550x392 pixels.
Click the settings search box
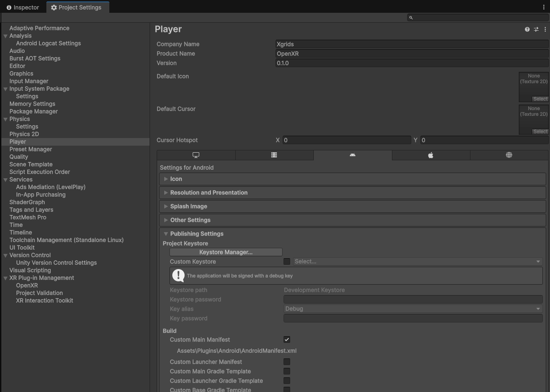point(478,17)
